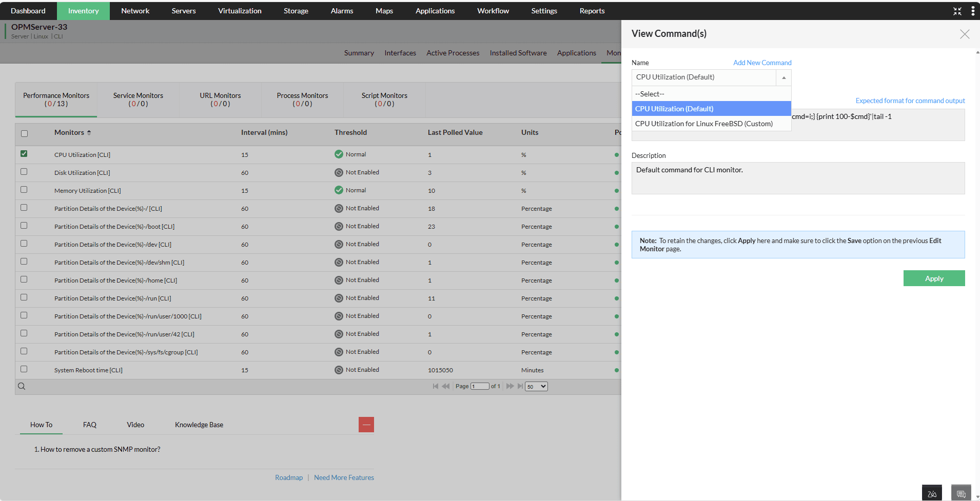Open the page size dropdown showing 50
This screenshot has width=980, height=501.
pos(536,386)
